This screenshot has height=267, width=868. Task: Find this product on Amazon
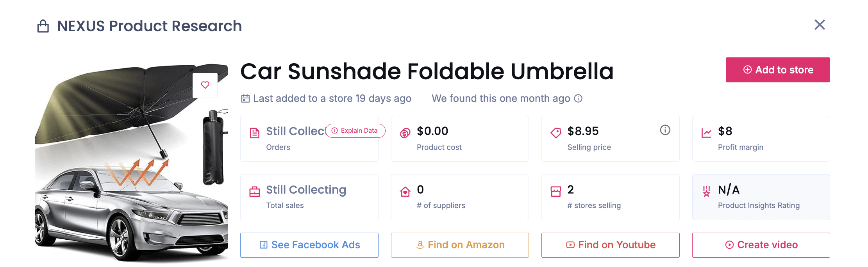(459, 245)
